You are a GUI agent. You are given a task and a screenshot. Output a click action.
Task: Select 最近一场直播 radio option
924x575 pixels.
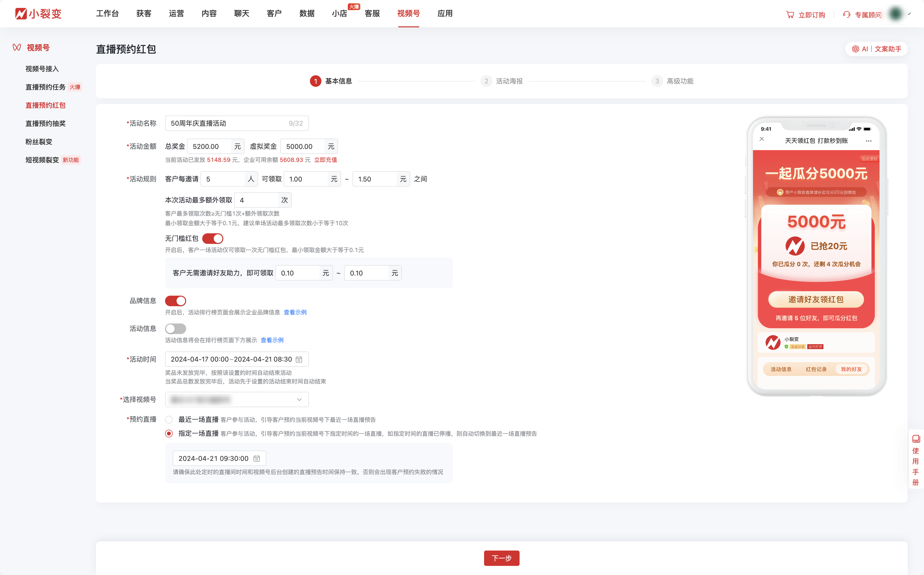pyautogui.click(x=169, y=419)
